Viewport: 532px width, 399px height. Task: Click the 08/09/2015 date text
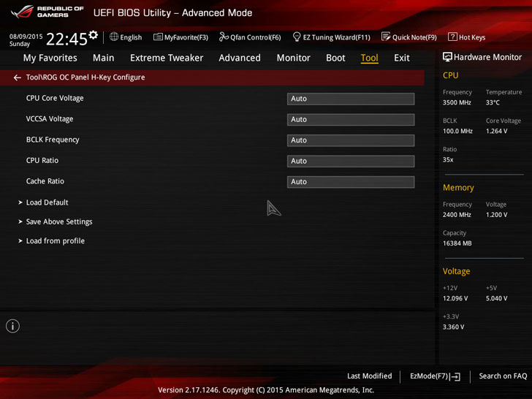point(26,37)
